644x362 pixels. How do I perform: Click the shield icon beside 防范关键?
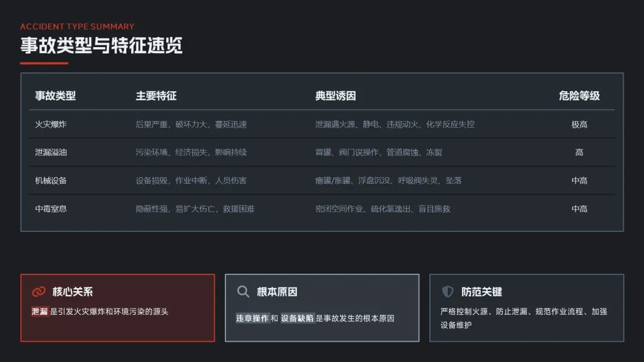pos(447,291)
